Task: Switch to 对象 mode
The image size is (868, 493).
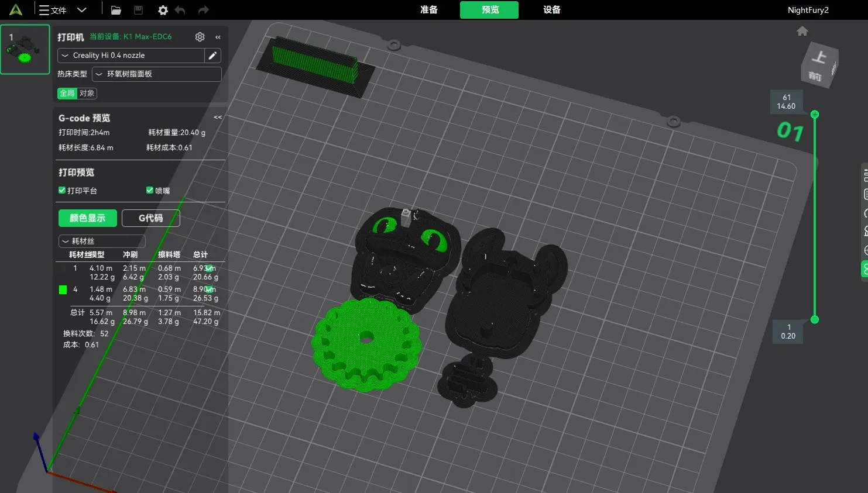Action: 87,93
